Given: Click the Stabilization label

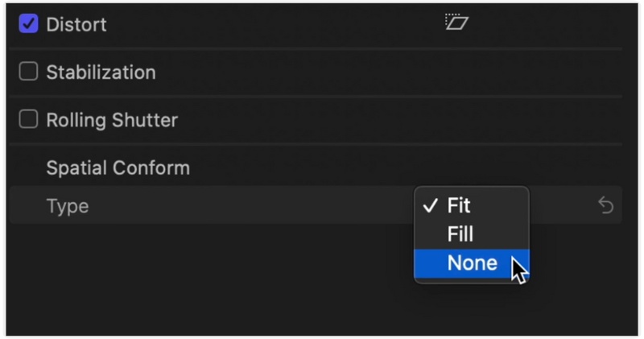Looking at the screenshot, I should [x=101, y=72].
